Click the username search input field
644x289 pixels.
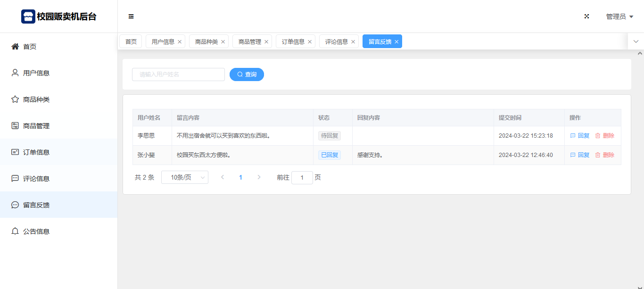(x=178, y=74)
